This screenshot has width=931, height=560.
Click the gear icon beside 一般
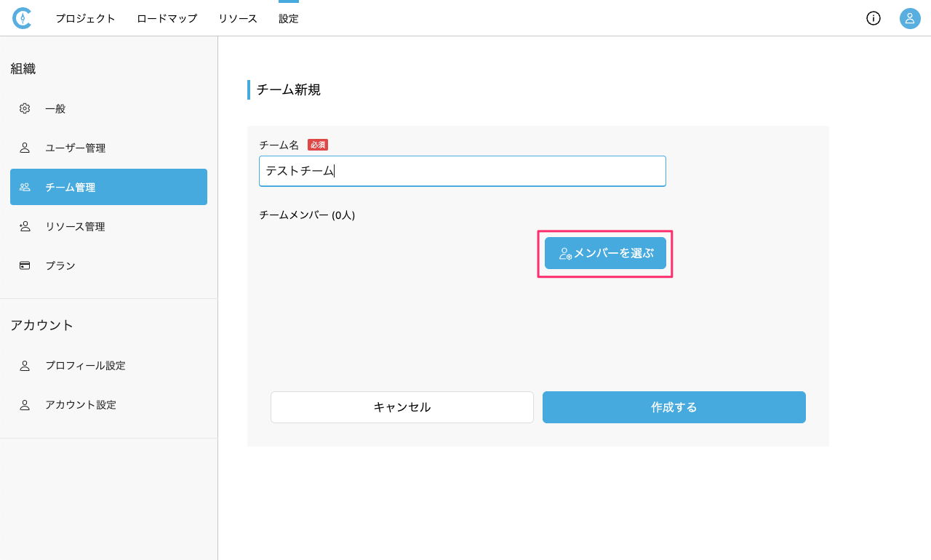[25, 108]
